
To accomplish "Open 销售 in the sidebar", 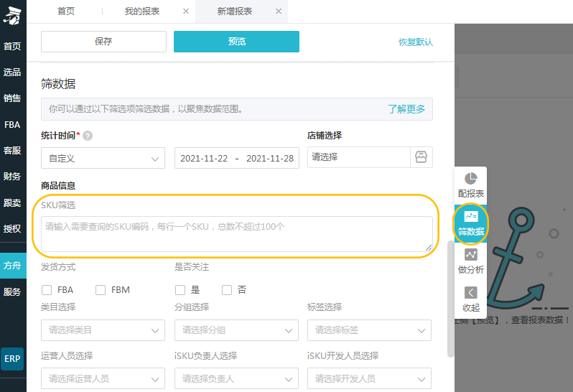I will (x=12, y=98).
